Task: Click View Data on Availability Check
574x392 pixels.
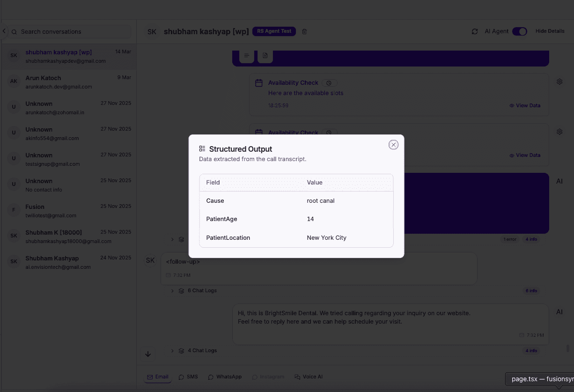Action: [x=524, y=105]
